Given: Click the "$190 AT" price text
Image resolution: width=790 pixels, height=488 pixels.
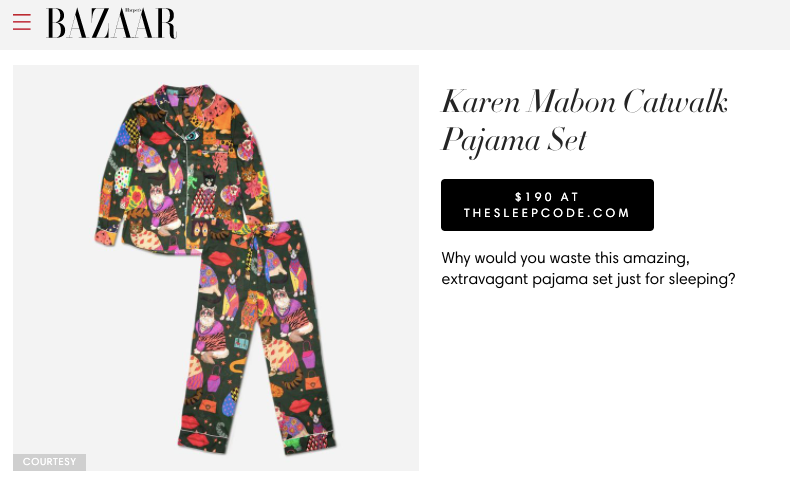Looking at the screenshot, I should (547, 197).
